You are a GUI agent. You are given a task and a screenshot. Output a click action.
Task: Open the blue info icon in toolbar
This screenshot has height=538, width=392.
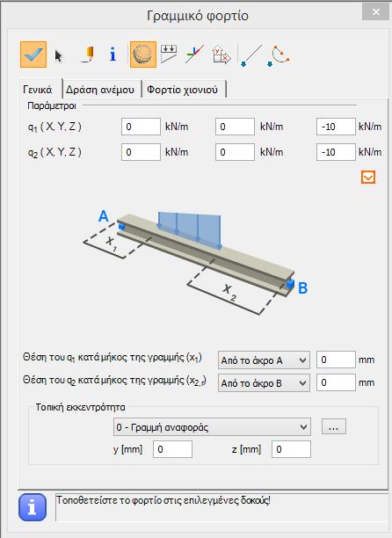pyautogui.click(x=113, y=55)
